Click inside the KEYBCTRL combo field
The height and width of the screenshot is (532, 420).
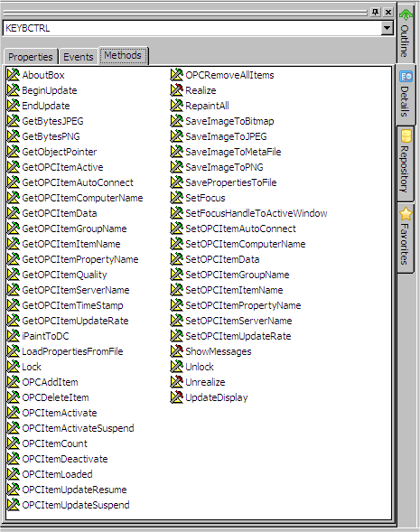click(x=191, y=28)
